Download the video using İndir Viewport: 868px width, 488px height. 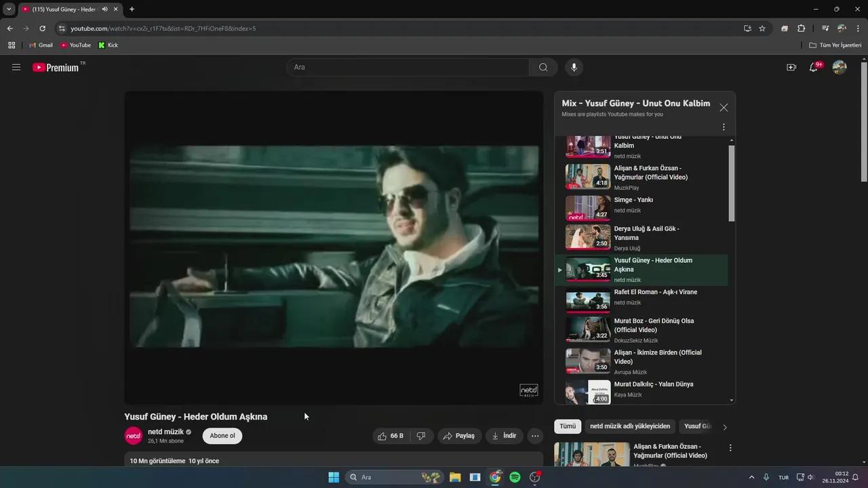[x=504, y=436]
